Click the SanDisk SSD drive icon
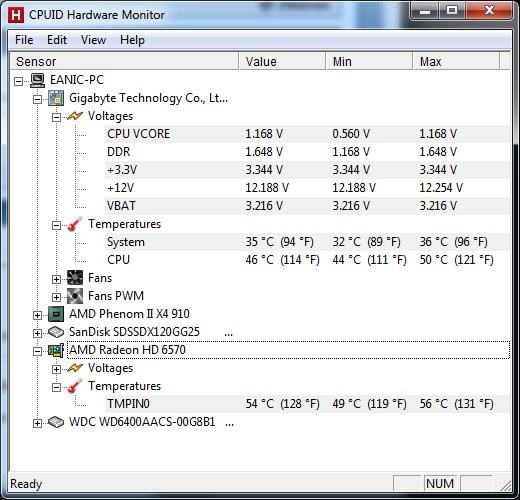520x500 pixels. click(56, 332)
